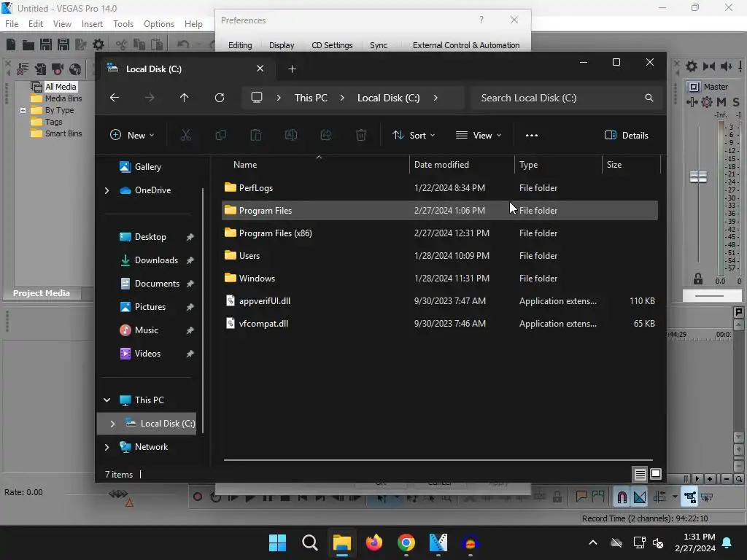The image size is (747, 560).
Task: Expand Local Disk (C:) tree node
Action: pyautogui.click(x=112, y=424)
